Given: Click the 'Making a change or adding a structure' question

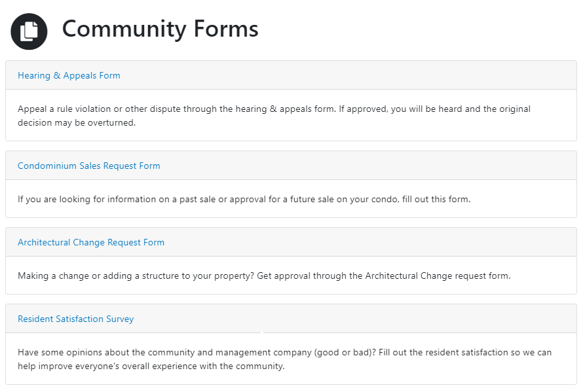Looking at the screenshot, I should click(136, 276).
